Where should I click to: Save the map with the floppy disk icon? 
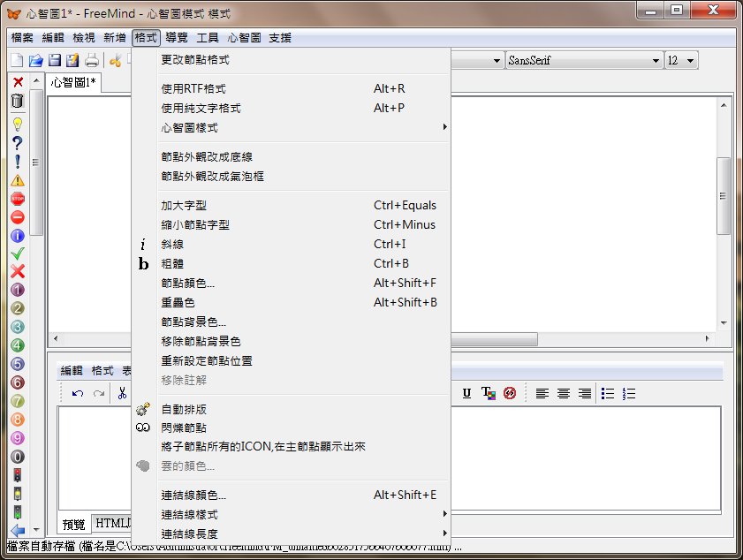point(55,60)
